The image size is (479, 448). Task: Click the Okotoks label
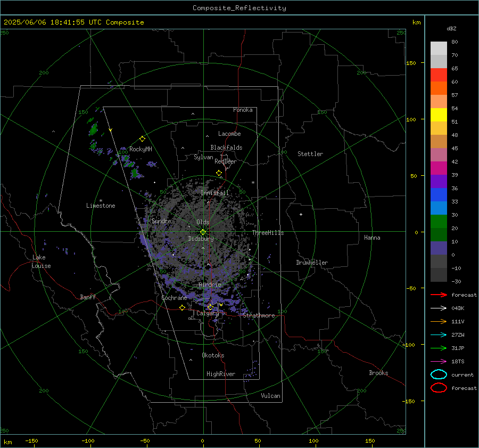pos(213,355)
